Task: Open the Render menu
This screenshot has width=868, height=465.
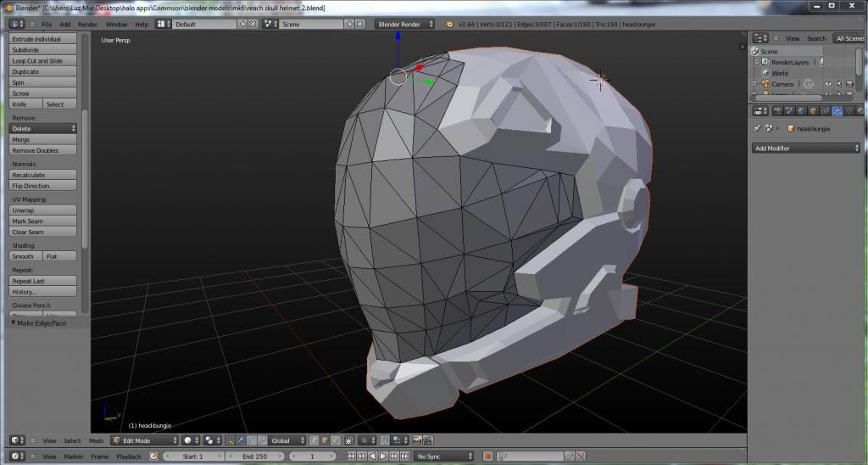Action: 87,25
